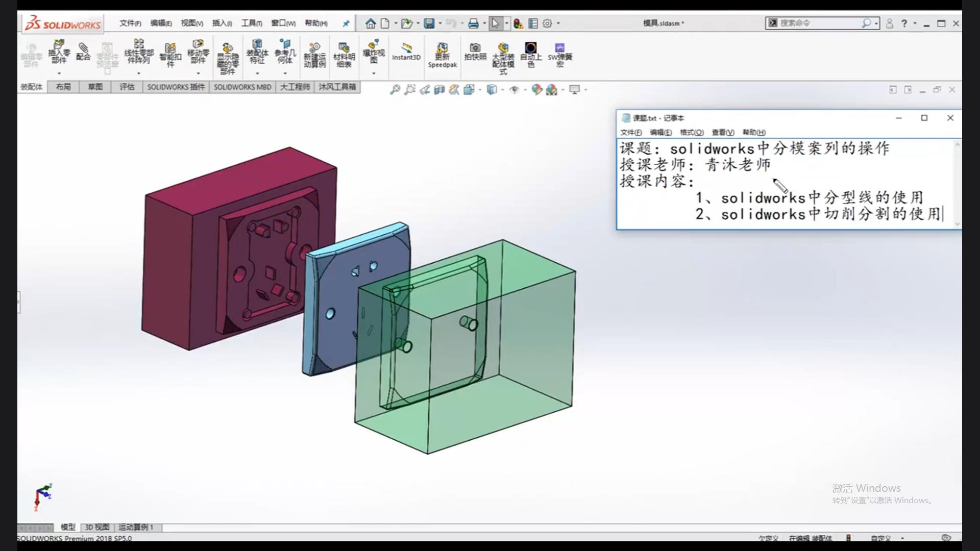Viewport: 980px width, 551px height.
Task: Run the SW弹簧宏 spring macro
Action: point(560,55)
